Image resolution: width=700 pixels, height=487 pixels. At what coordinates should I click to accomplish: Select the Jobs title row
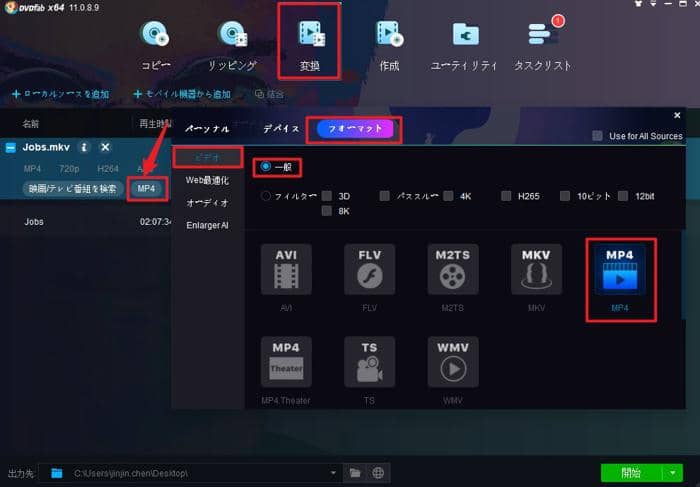pyautogui.click(x=86, y=221)
